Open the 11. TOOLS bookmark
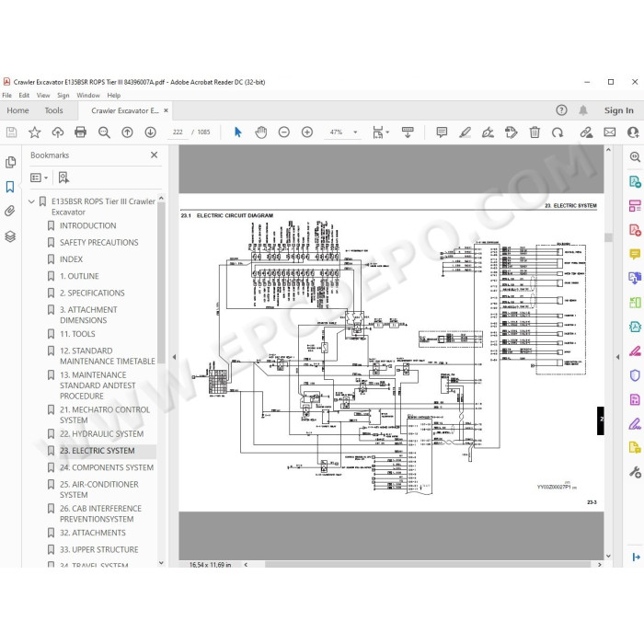This screenshot has height=644, width=644. point(77,334)
